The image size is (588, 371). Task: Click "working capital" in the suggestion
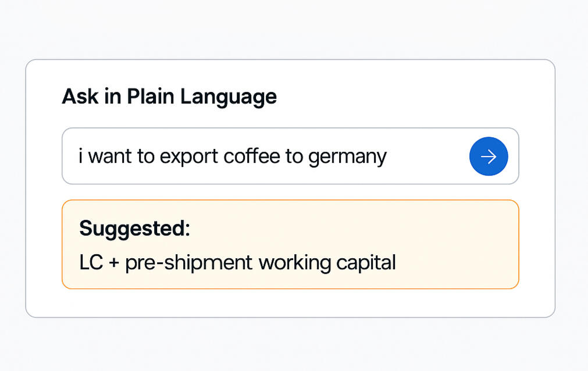(327, 263)
